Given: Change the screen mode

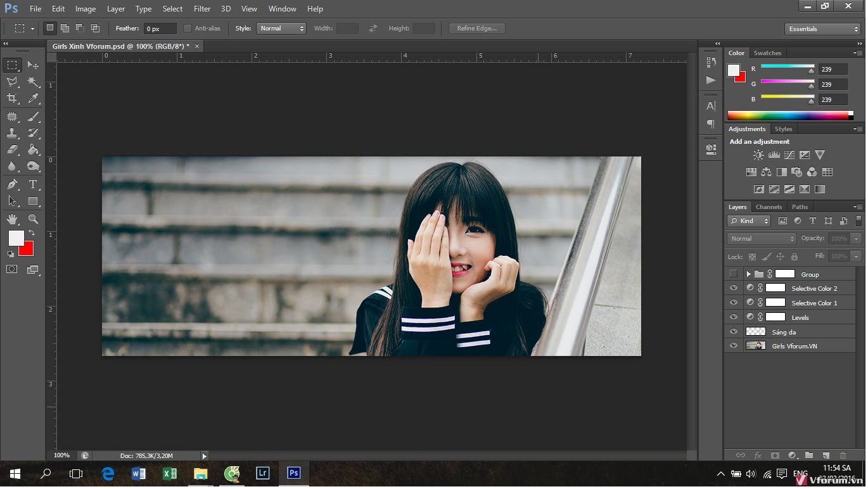Looking at the screenshot, I should tap(33, 269).
